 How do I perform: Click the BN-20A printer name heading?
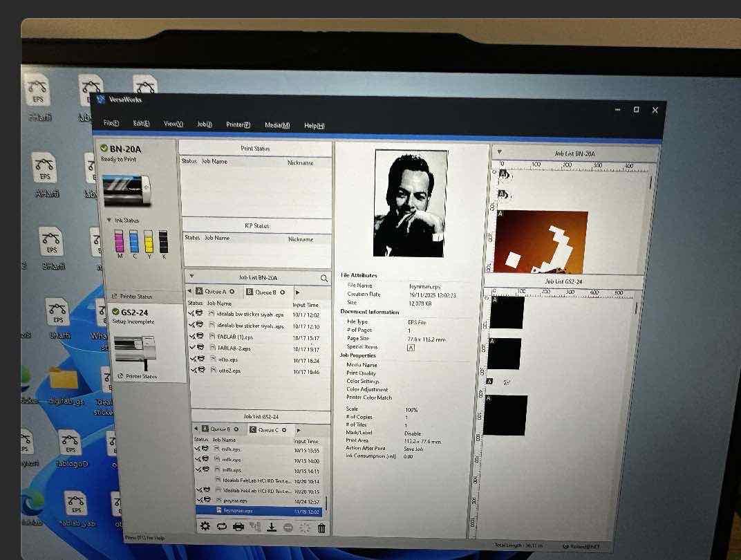click(x=125, y=149)
